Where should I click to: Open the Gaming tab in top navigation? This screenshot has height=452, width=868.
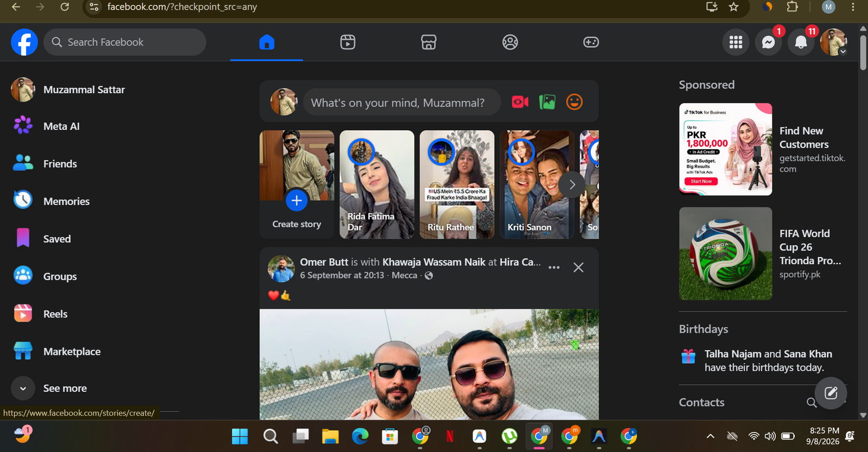591,42
